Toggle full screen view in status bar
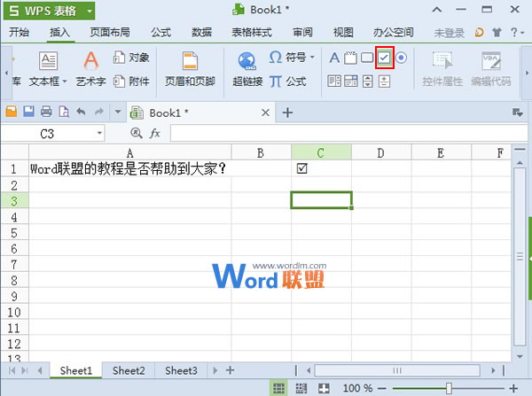Viewport: 532px width, 396px height. point(324,388)
